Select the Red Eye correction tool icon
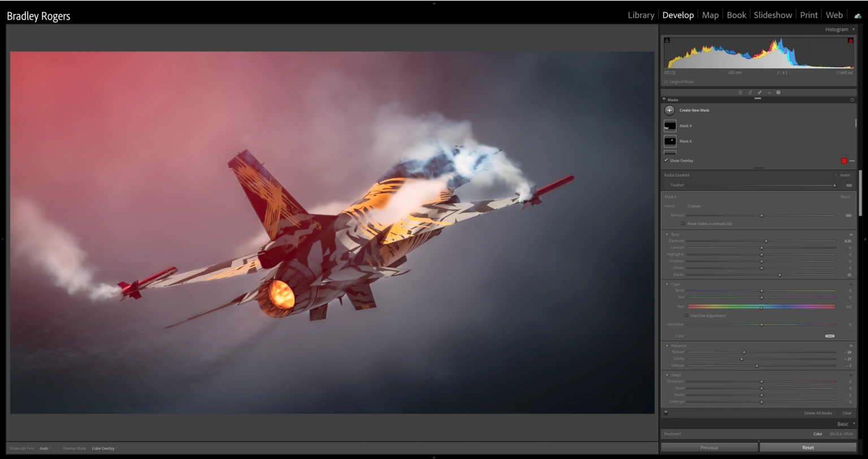Image resolution: width=868 pixels, height=459 pixels. pos(769,93)
